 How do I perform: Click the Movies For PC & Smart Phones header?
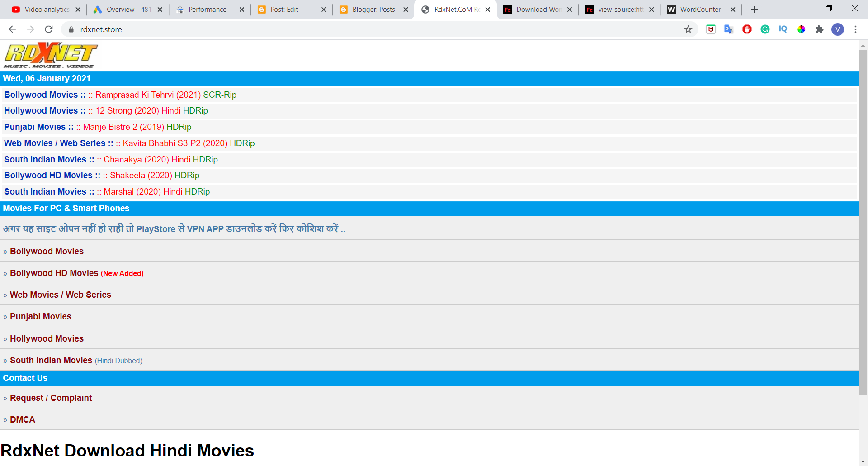pyautogui.click(x=66, y=208)
